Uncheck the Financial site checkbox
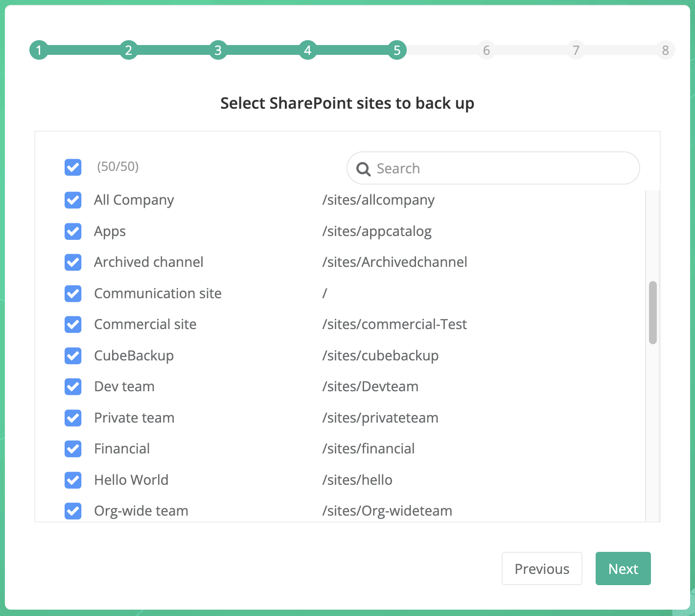 tap(72, 449)
